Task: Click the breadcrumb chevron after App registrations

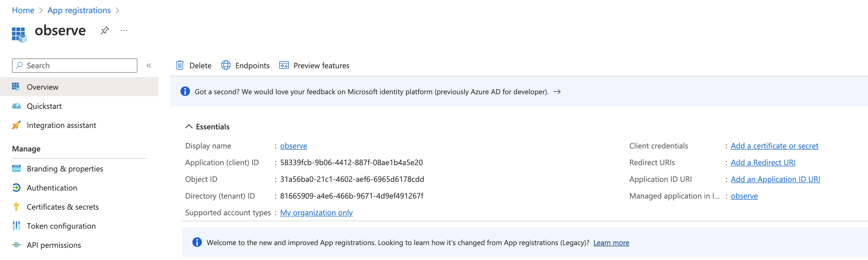Action: 117,10
